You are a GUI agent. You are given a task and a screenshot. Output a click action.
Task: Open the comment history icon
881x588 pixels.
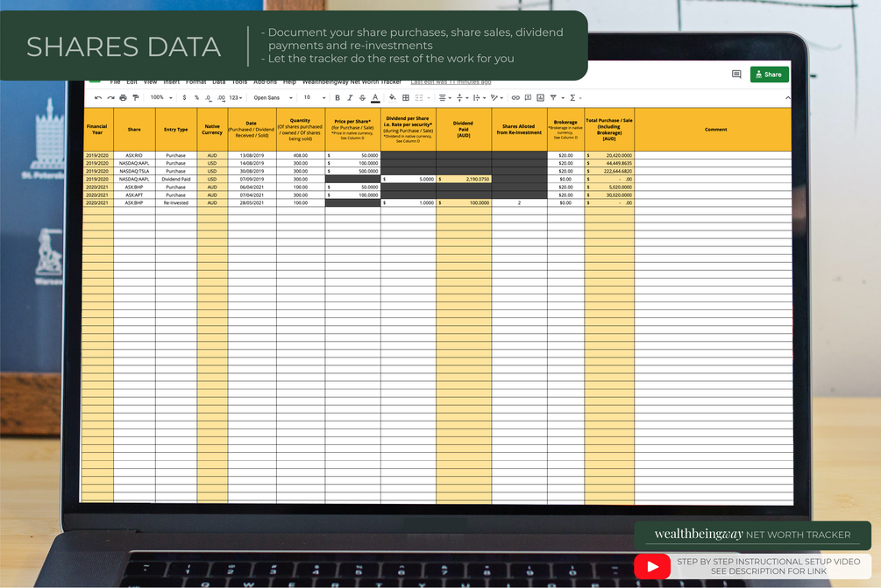tap(736, 74)
